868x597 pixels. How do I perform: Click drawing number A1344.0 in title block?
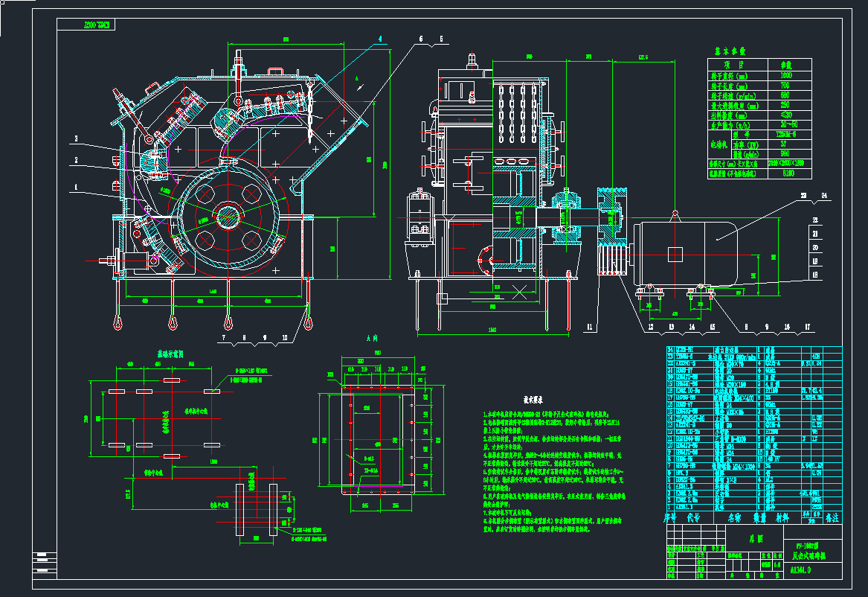798,570
